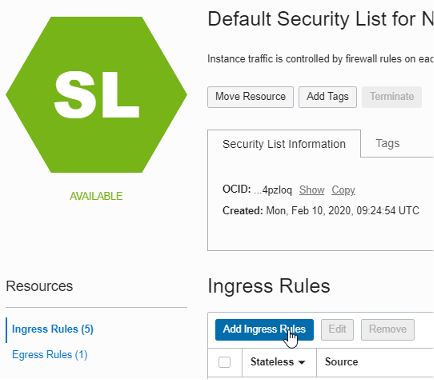Click the firewall rules description text
This screenshot has width=434, height=380.
coord(320,59)
